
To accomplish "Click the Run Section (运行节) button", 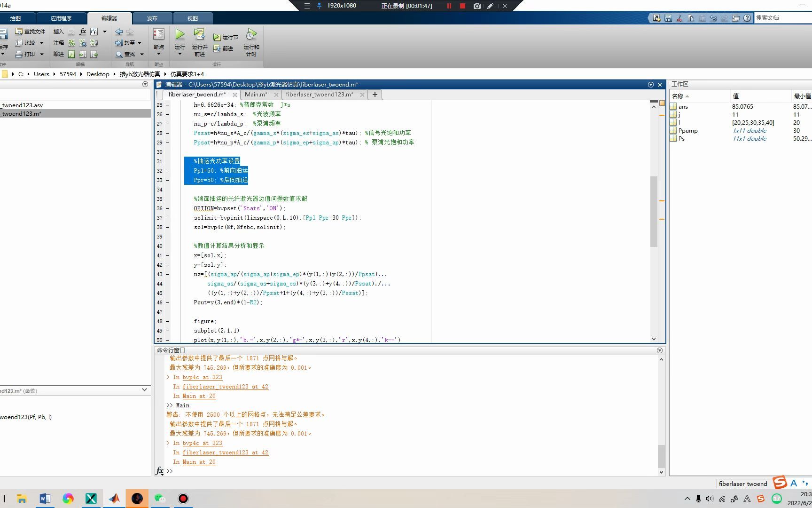I will tap(226, 37).
